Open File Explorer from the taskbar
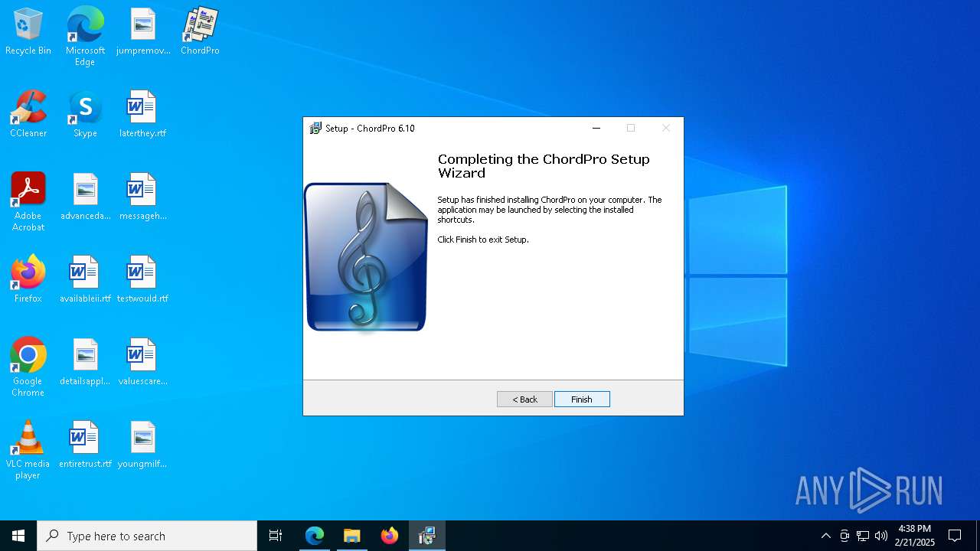The image size is (980, 551). click(x=352, y=536)
